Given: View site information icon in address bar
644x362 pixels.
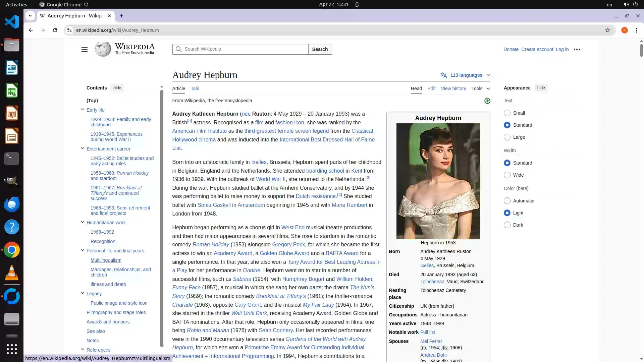Looking at the screenshot, I should pyautogui.click(x=69, y=30).
